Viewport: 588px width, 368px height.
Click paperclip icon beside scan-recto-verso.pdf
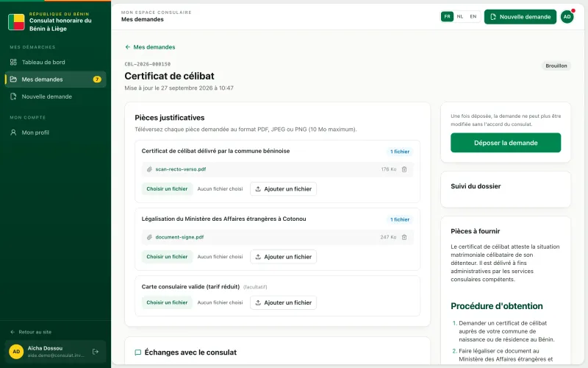(x=149, y=169)
